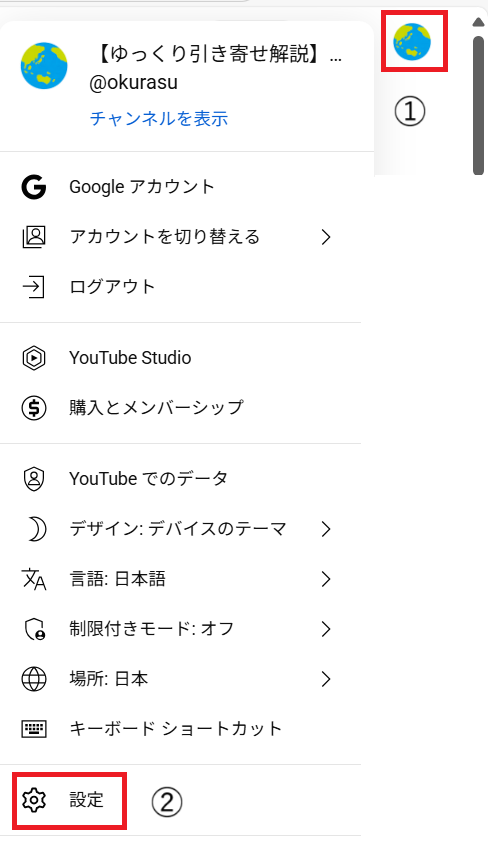The image size is (488, 842).
Task: Click the shield icon for YouTube data
Action: coord(34,479)
